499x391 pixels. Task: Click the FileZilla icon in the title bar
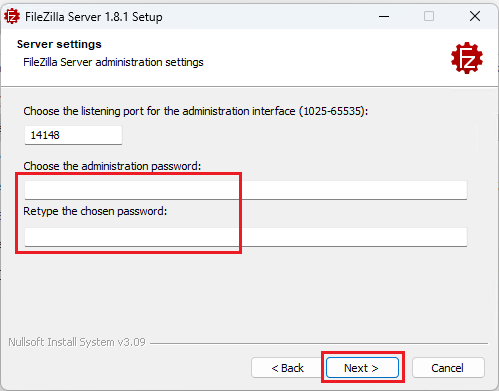12,16
